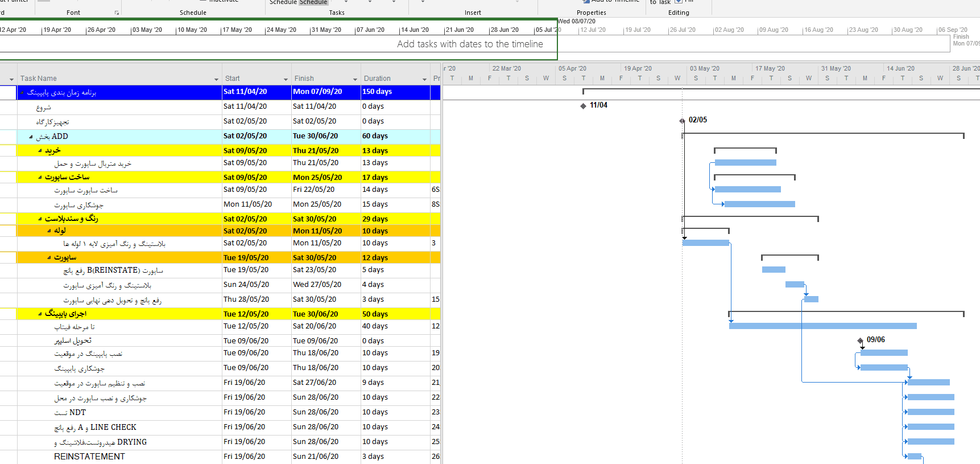
Task: Collapse the ساپورت summary with 12 days
Action: point(49,258)
